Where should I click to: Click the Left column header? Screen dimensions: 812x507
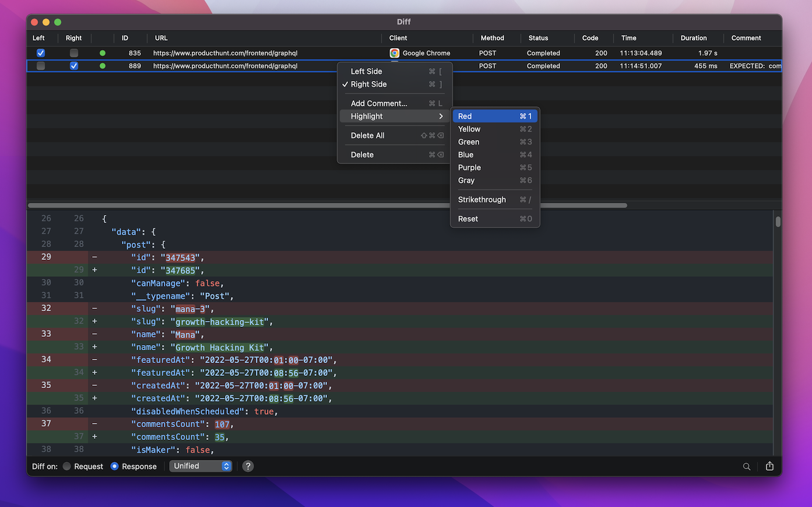tap(38, 38)
